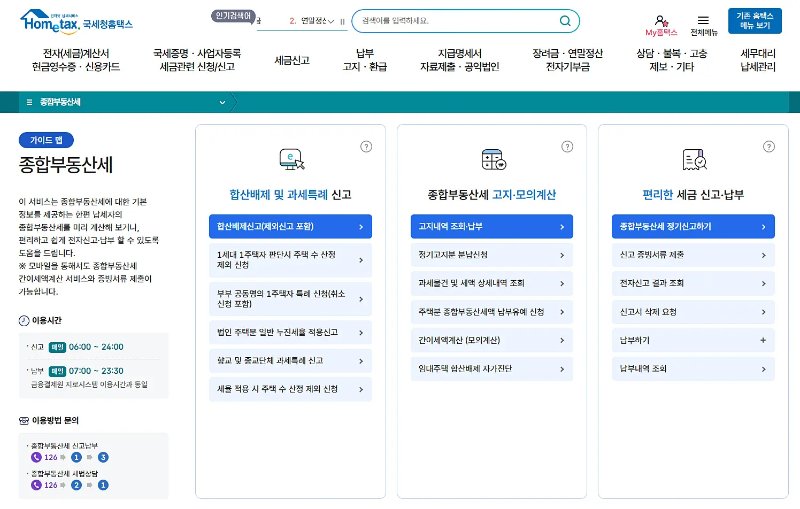The height and width of the screenshot is (509, 800).
Task: Open 장려금·연말정산 전자기부금 menu
Action: [567, 60]
